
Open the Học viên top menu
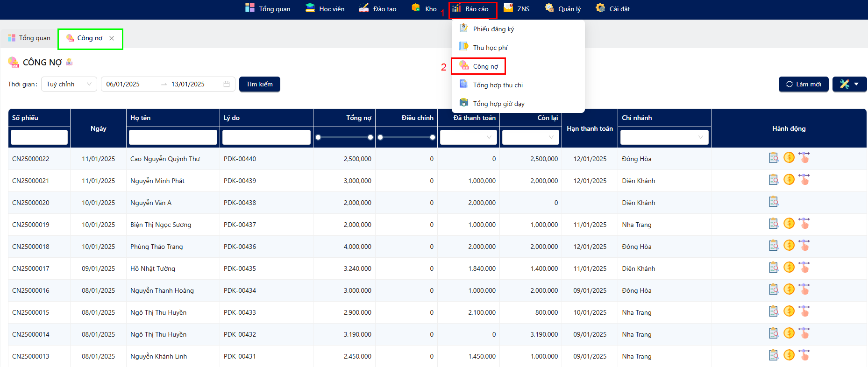pyautogui.click(x=325, y=9)
